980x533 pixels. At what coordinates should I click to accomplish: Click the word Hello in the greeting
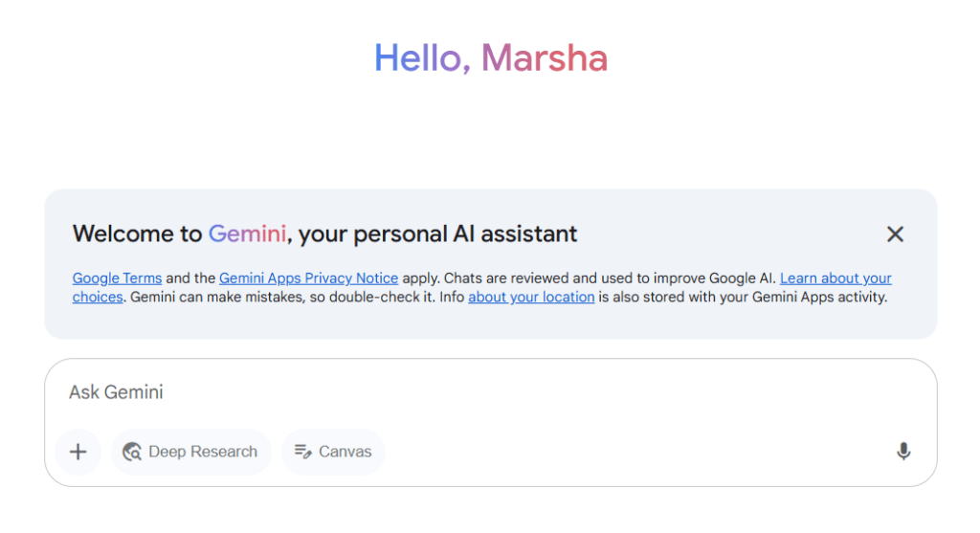point(417,58)
